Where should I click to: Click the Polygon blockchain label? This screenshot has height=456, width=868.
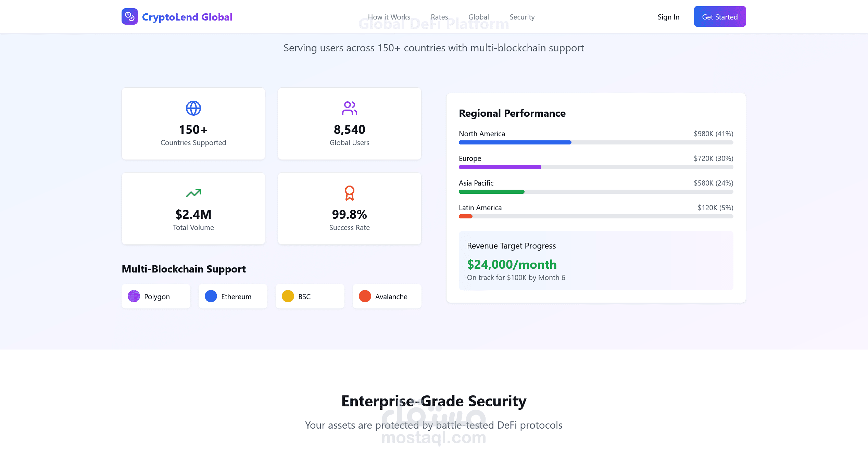157,296
